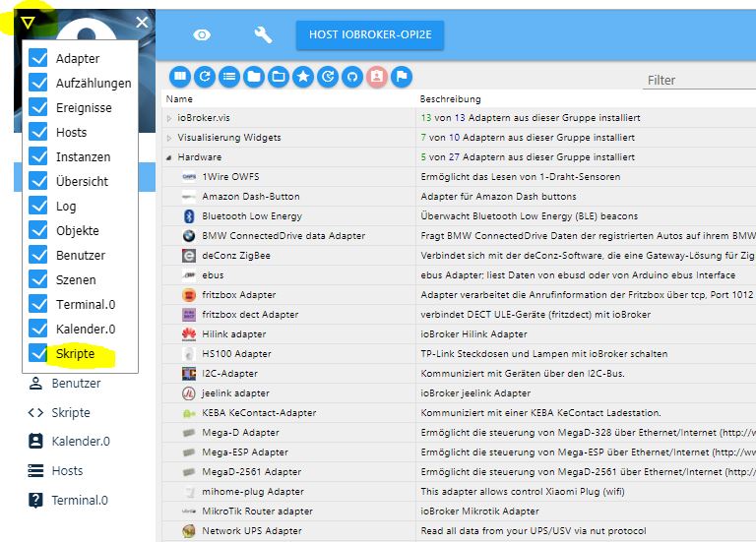Click the wrench icon in header
The width and height of the screenshot is (756, 542).
(263, 34)
